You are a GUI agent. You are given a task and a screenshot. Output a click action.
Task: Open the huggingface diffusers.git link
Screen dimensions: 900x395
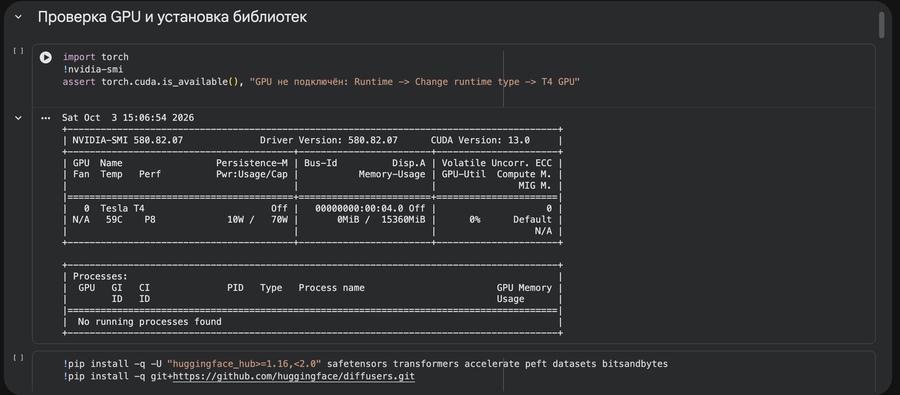[x=293, y=377]
